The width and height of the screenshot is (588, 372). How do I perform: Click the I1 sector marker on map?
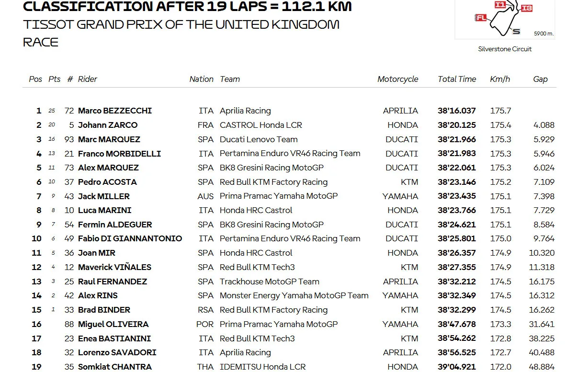tap(500, 4)
